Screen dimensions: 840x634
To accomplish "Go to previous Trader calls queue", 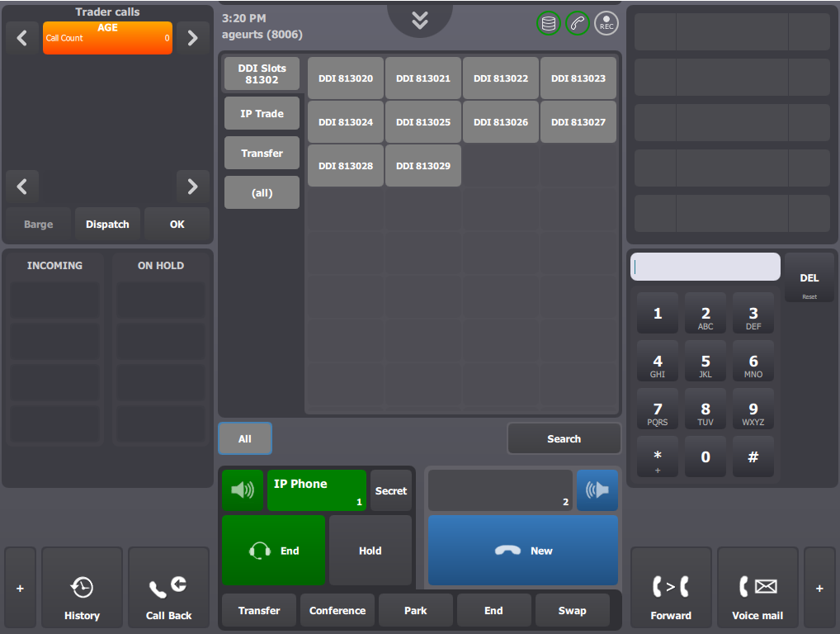I will point(22,38).
